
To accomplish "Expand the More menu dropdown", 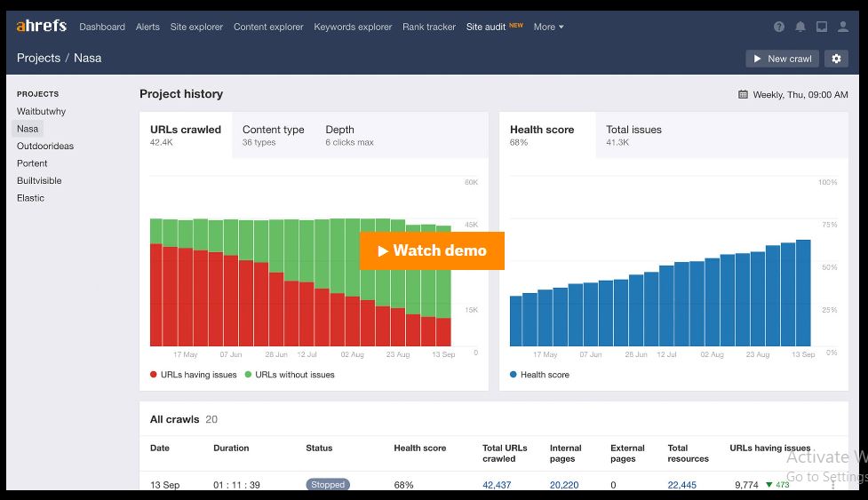I will pyautogui.click(x=548, y=27).
